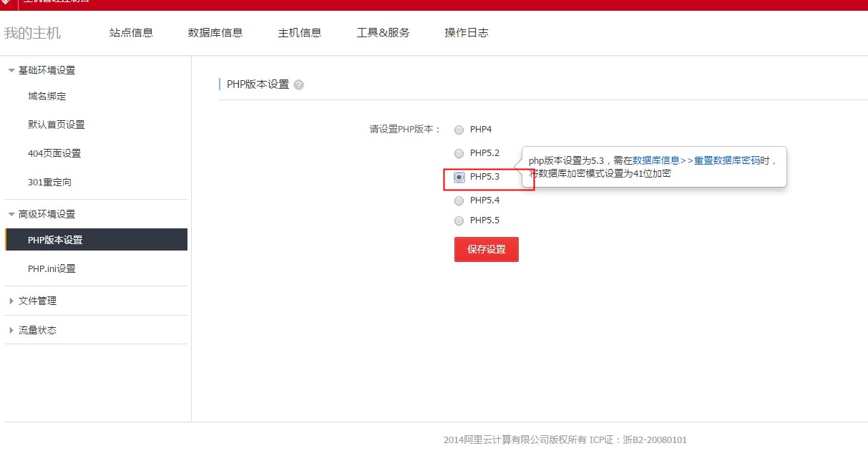Choose the PHP5.3 radio button
This screenshot has height=461, width=868.
[459, 177]
